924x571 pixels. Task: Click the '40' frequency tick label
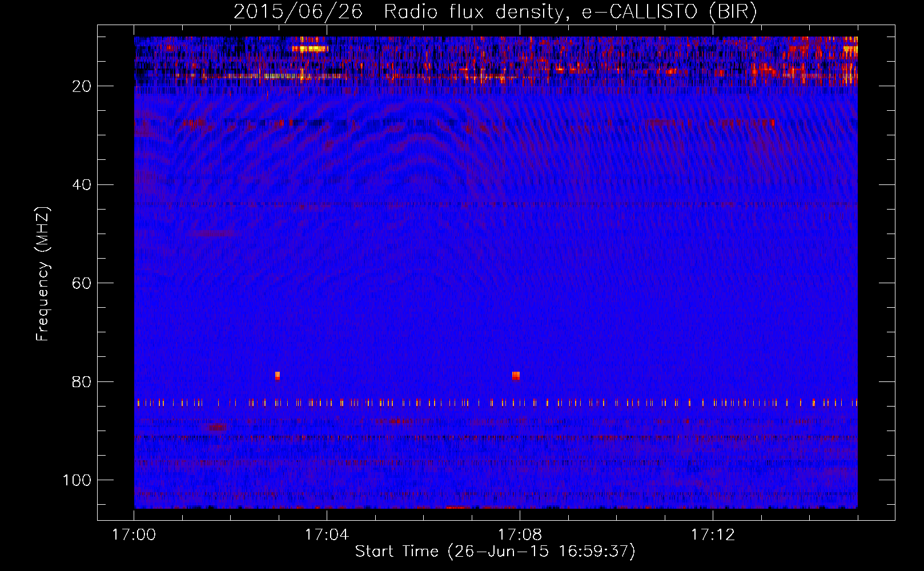82,185
